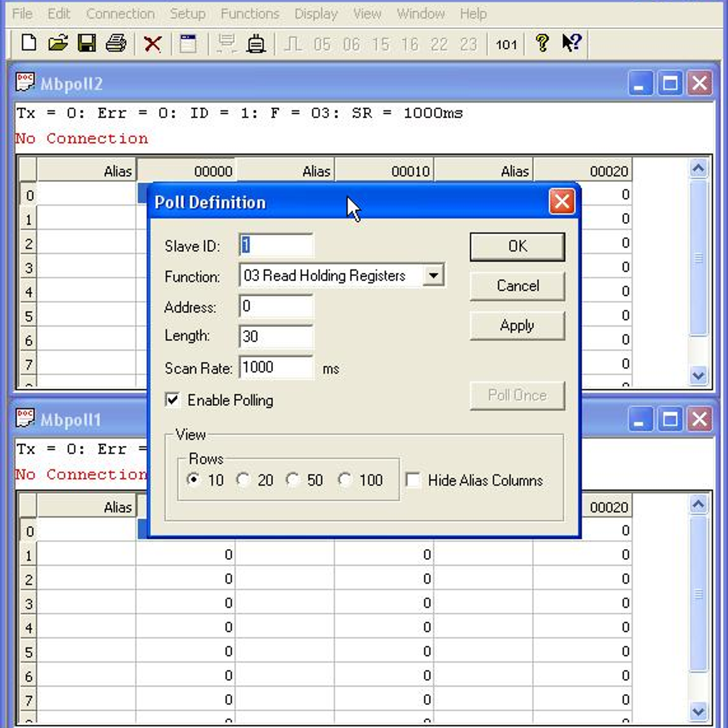Open a file with the folder icon
The image size is (728, 728).
click(x=58, y=43)
